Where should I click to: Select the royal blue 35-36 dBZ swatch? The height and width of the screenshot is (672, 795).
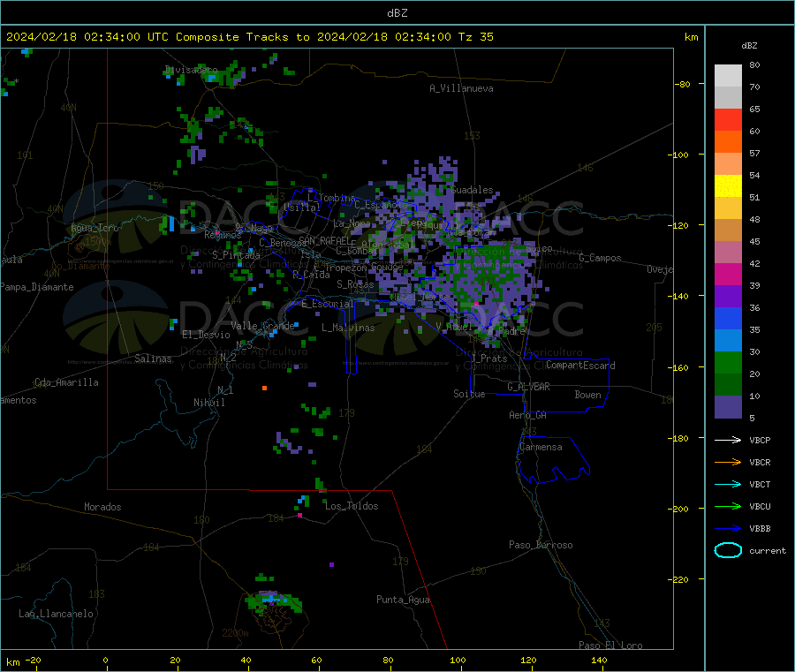click(728, 318)
